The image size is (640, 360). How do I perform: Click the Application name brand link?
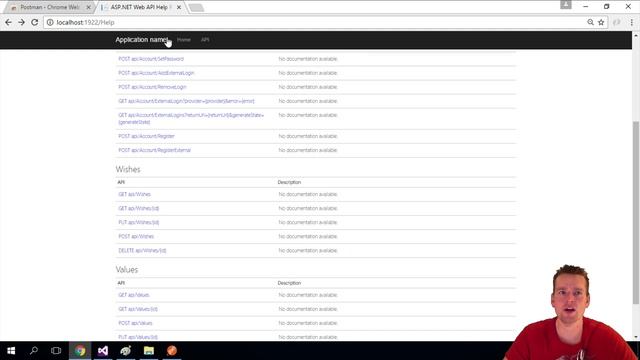(142, 40)
